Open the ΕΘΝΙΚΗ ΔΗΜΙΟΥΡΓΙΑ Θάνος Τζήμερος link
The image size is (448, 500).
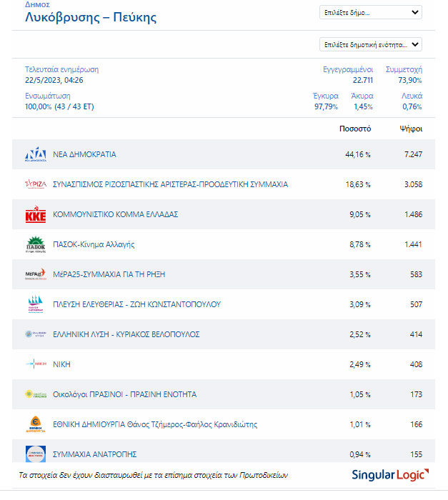click(155, 424)
